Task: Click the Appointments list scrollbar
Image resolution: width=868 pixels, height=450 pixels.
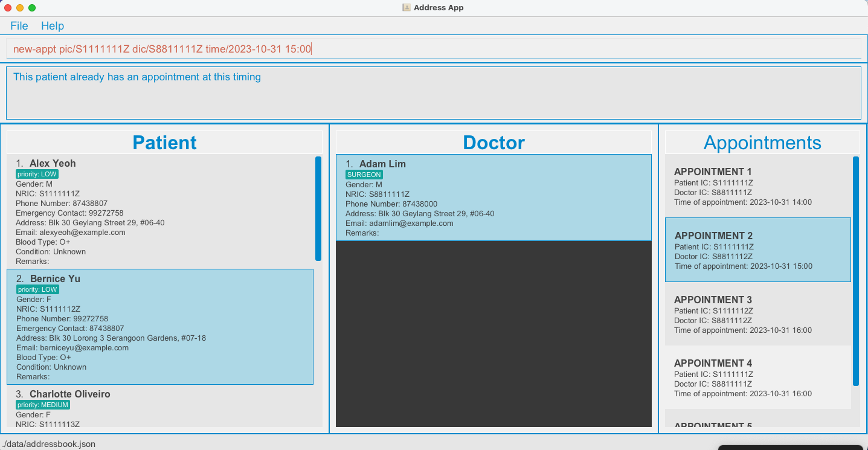Action: 856,271
